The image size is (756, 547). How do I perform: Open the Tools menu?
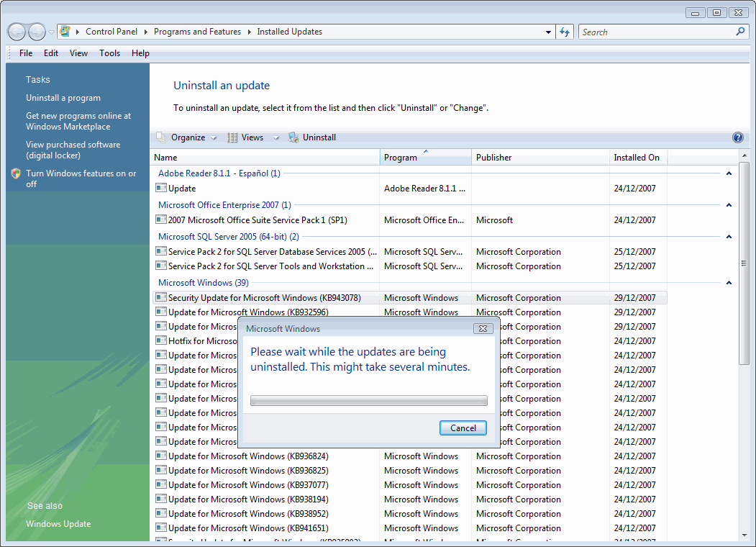click(110, 53)
